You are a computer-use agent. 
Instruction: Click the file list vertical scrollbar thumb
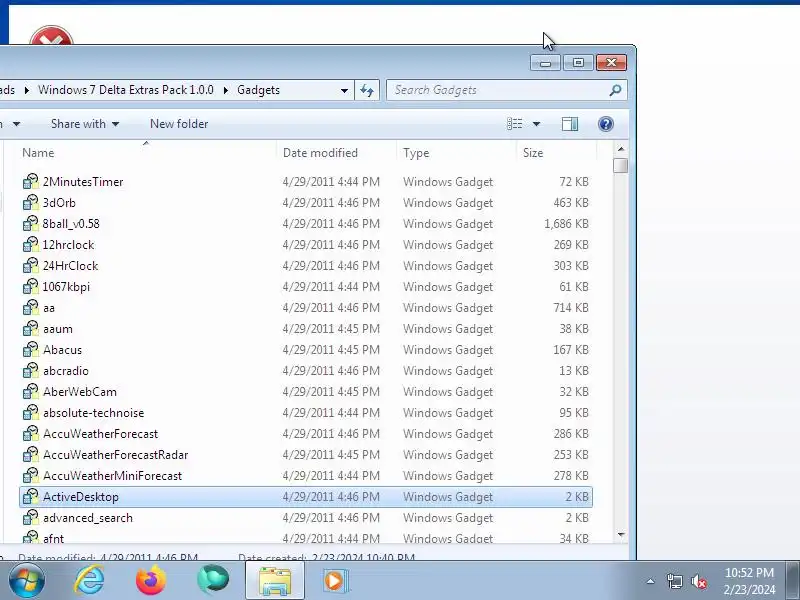pyautogui.click(x=621, y=166)
